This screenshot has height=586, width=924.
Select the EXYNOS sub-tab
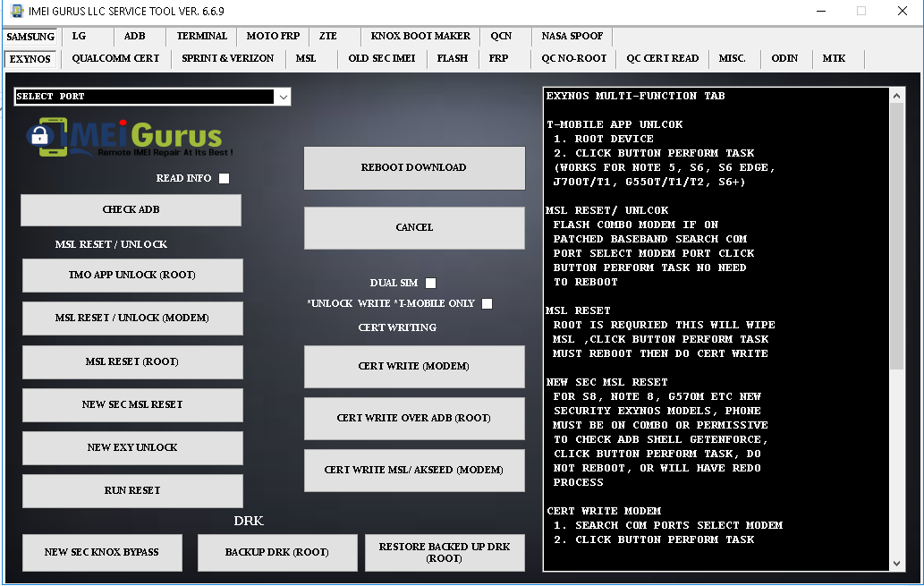tap(30, 59)
